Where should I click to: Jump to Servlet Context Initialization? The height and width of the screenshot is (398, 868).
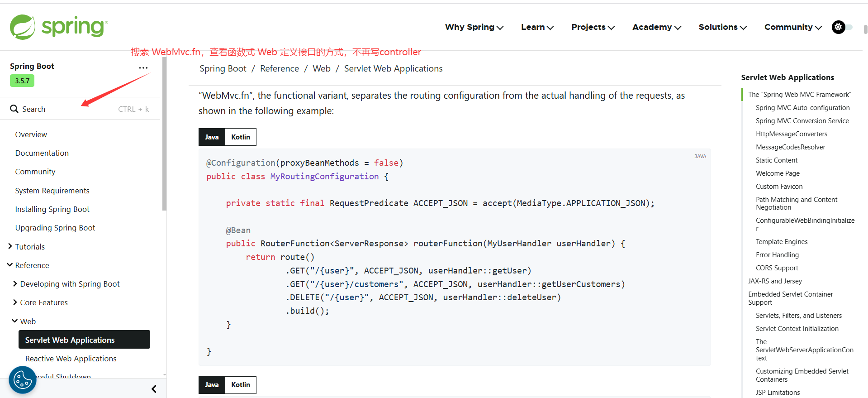pyautogui.click(x=797, y=329)
